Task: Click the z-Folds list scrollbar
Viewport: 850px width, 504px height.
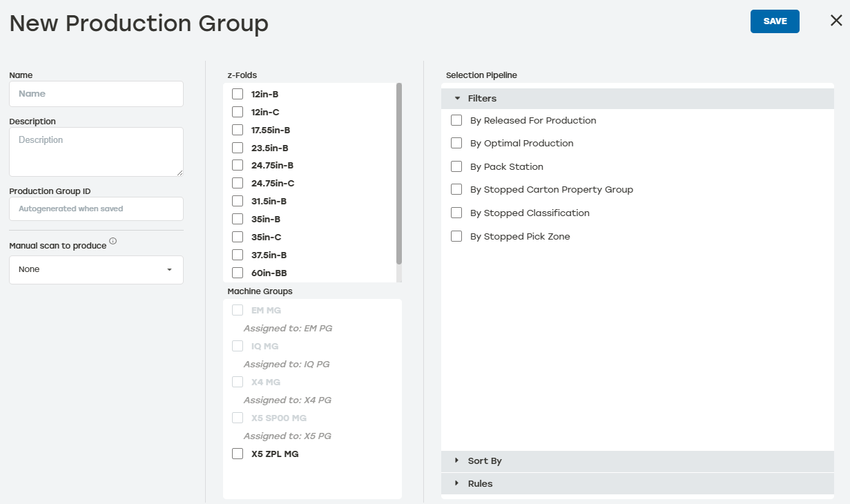Action: tap(399, 173)
